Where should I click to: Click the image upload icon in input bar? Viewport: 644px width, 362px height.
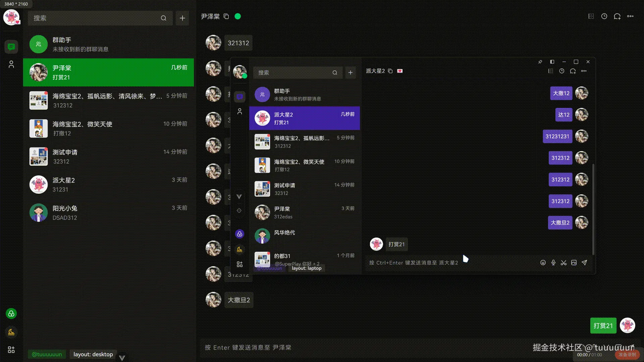tap(574, 263)
